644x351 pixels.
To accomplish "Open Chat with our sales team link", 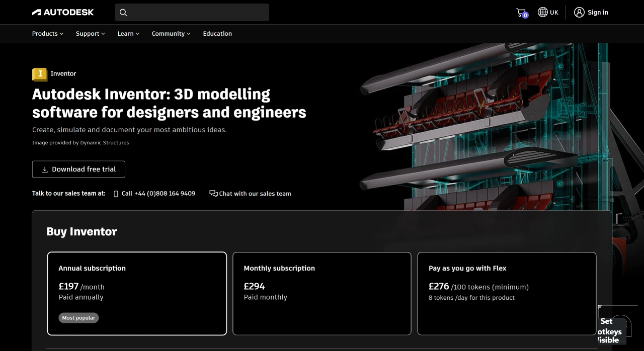I will click(x=255, y=194).
